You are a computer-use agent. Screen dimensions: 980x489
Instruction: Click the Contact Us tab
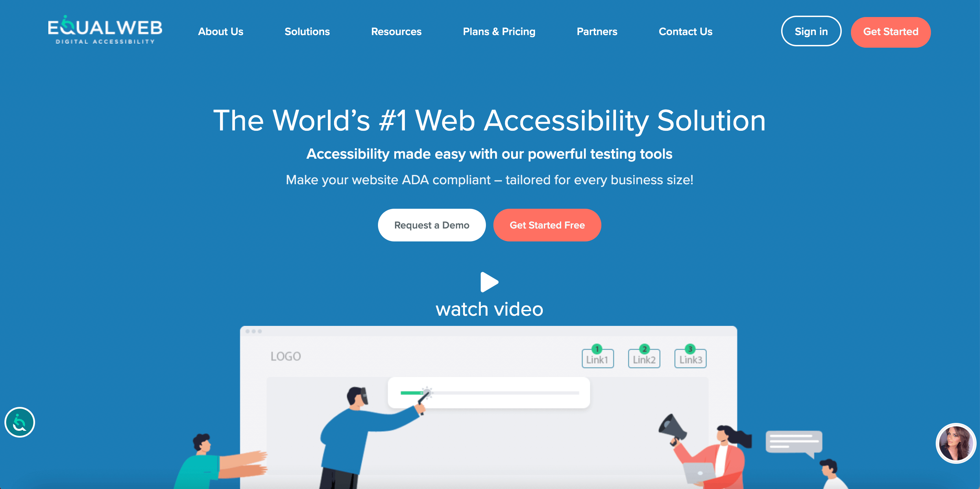686,32
